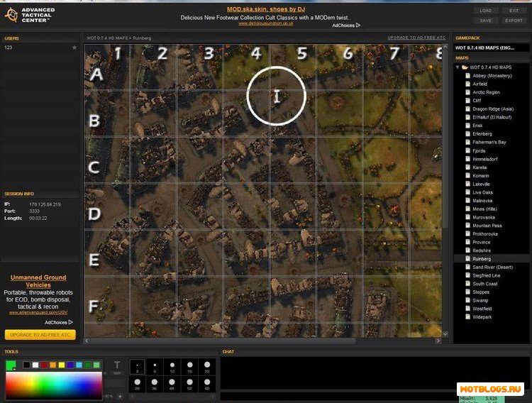Image resolution: width=532 pixels, height=403 pixels.
Task: Click the file icon beside Widepark
Action: [x=467, y=316]
